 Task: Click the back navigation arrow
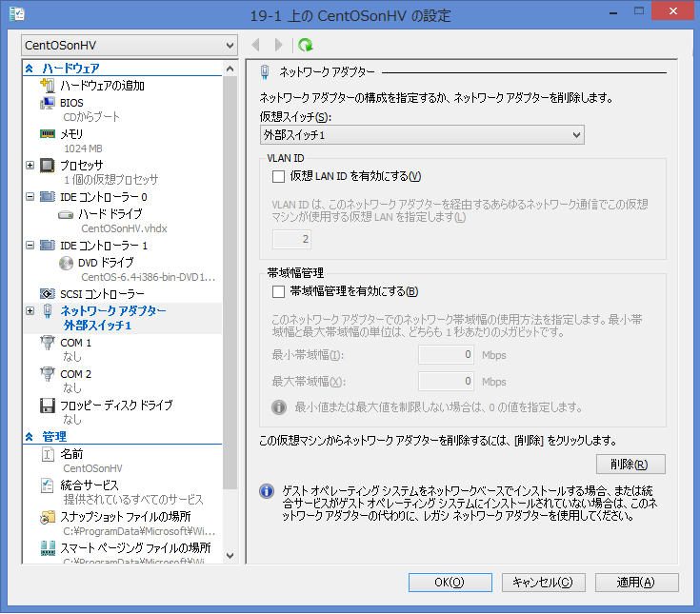(256, 45)
